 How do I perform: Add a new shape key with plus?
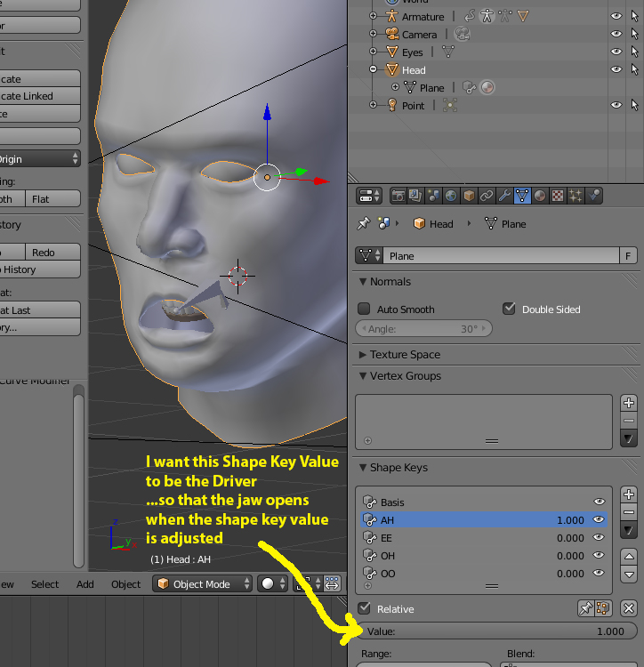pos(629,494)
